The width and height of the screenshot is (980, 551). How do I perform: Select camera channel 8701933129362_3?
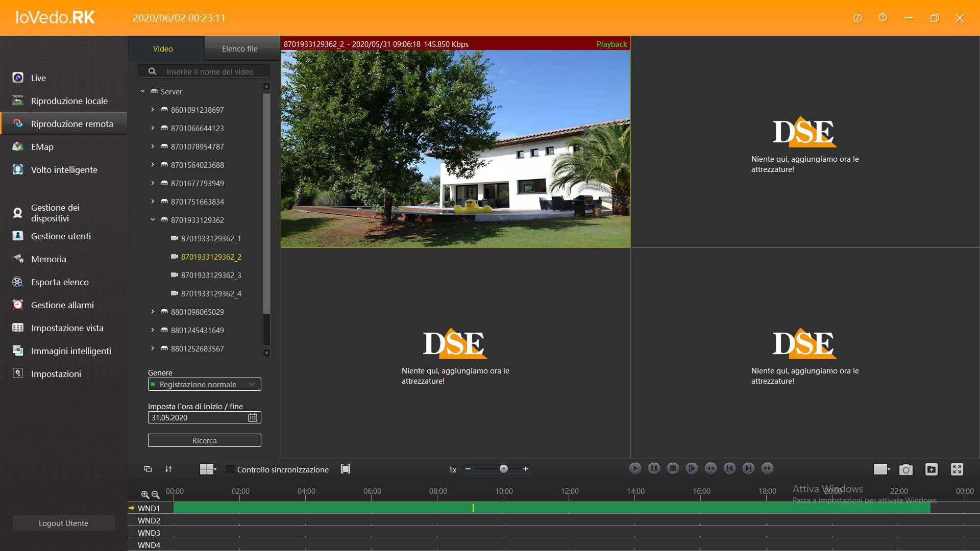(211, 275)
